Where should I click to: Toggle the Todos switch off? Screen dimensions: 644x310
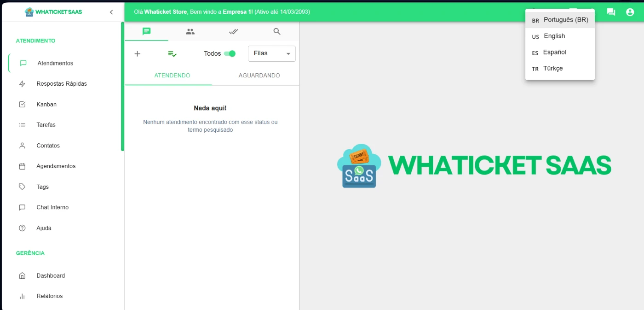230,53
